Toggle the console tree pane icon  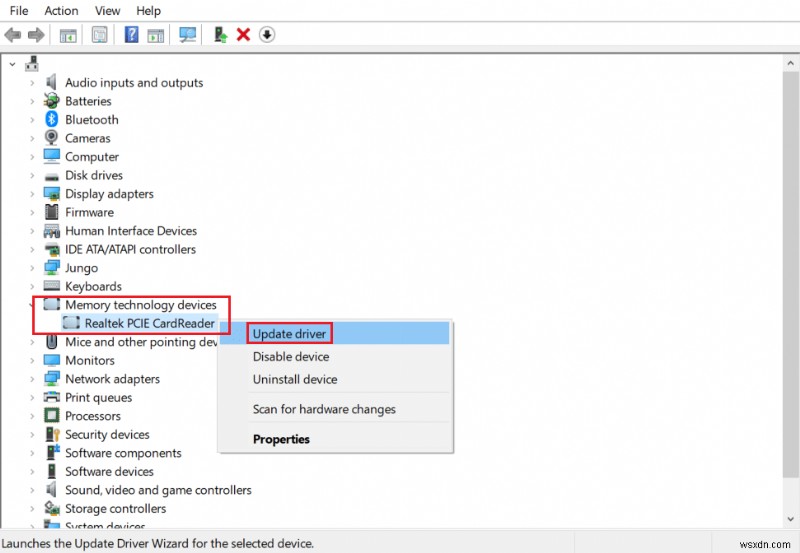68,35
